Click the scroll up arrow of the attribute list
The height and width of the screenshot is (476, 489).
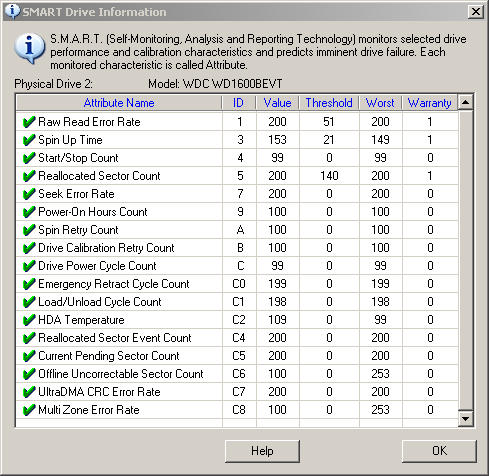click(466, 102)
